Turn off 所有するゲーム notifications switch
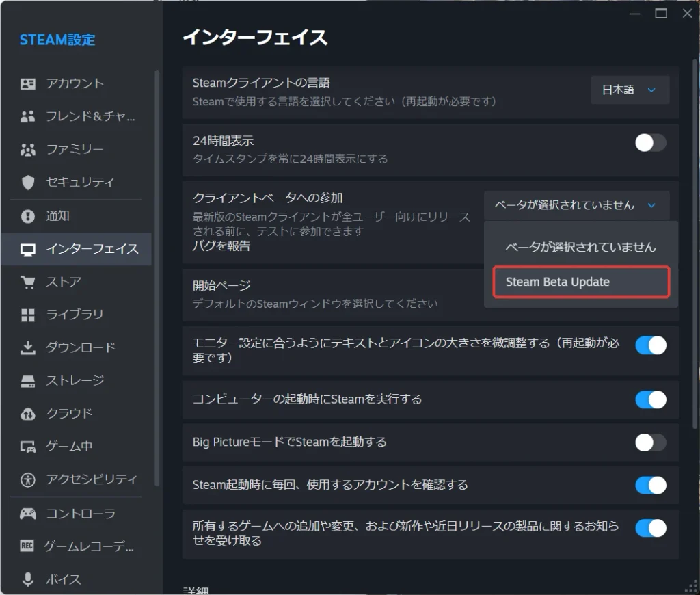Viewport: 700px width, 595px height. point(651,528)
